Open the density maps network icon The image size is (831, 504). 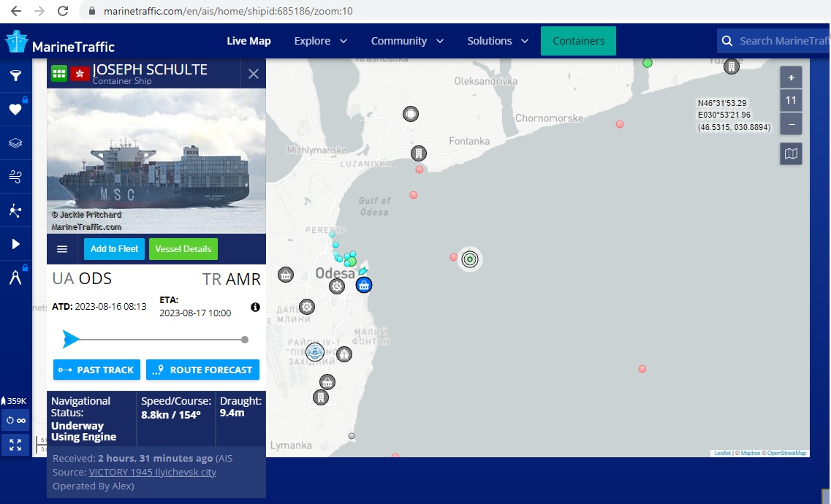(x=15, y=210)
